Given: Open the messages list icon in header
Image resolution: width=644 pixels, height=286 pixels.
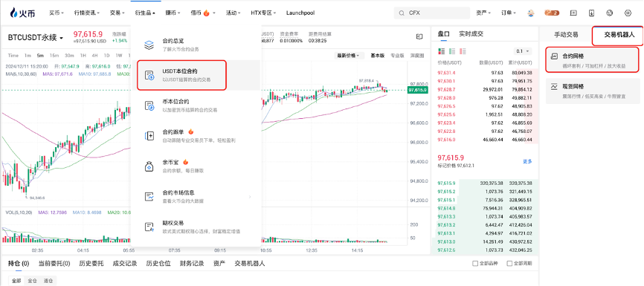Looking at the screenshot, I should click(x=574, y=13).
